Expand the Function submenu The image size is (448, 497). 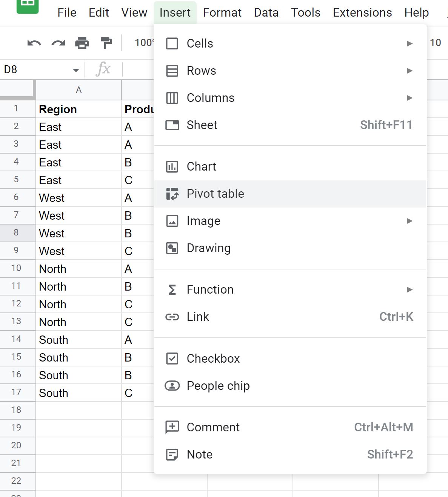[210, 289]
